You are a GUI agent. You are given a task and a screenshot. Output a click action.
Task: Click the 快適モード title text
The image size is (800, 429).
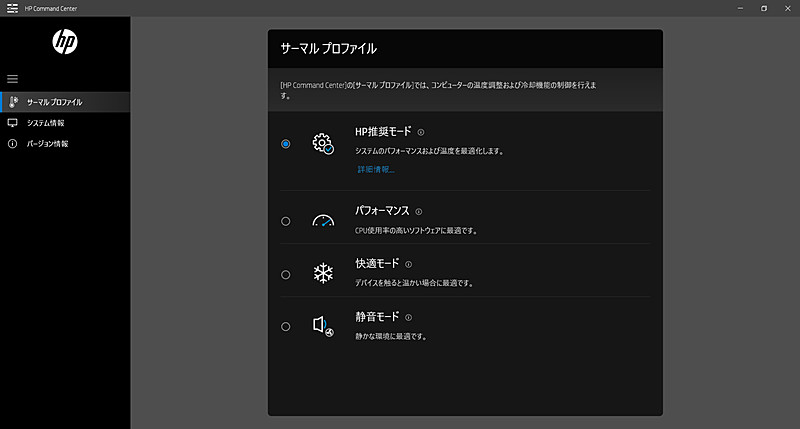(377, 263)
